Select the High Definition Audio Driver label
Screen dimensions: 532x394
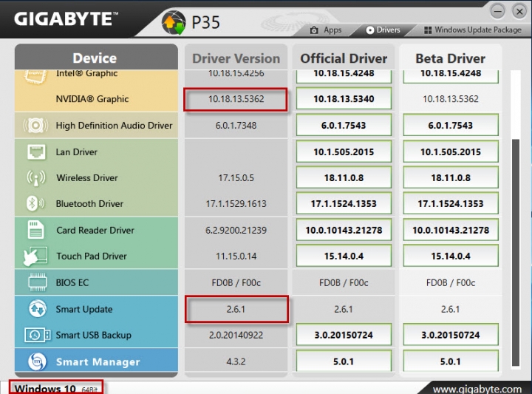(x=114, y=126)
